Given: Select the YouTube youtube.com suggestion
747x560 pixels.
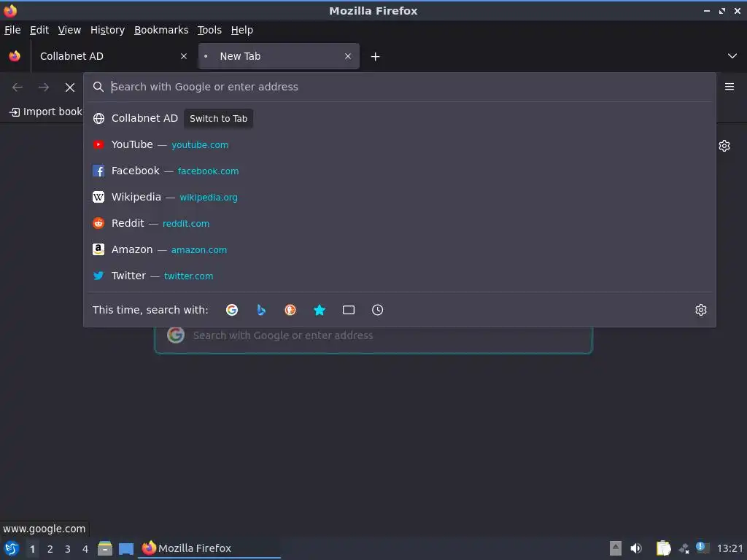Looking at the screenshot, I should [x=400, y=145].
